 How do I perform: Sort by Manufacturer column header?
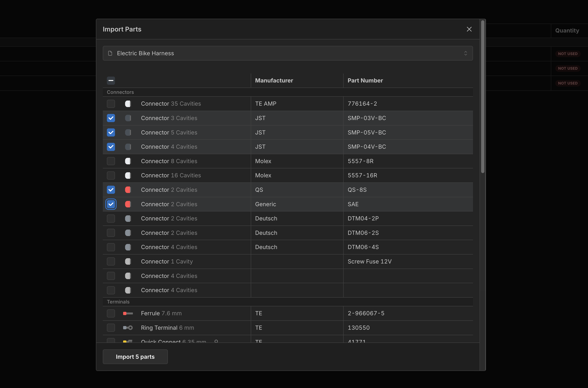pos(274,80)
